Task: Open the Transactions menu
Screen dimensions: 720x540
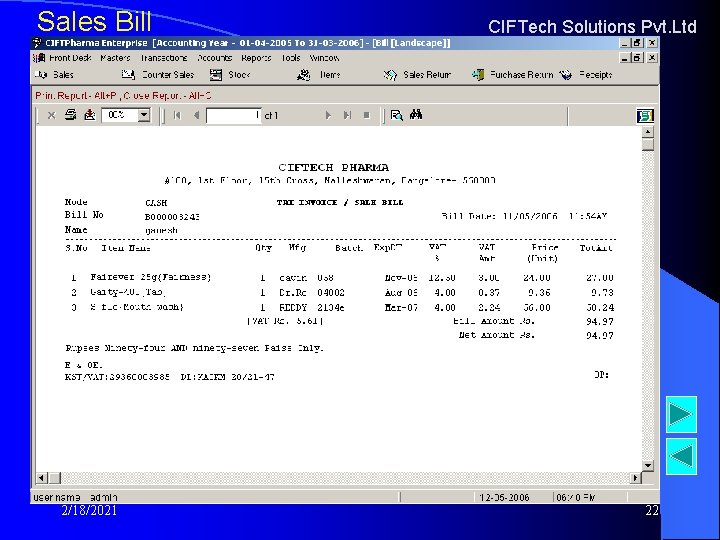Action: click(164, 58)
